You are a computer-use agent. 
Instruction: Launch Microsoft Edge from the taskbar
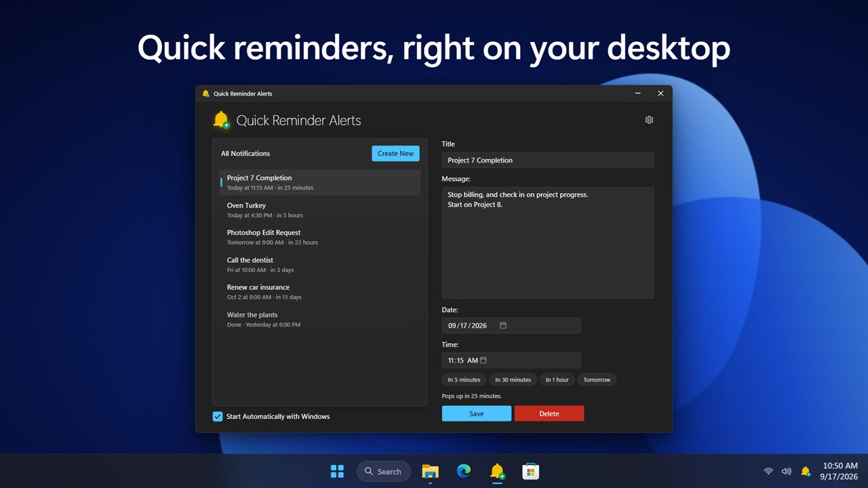(464, 471)
